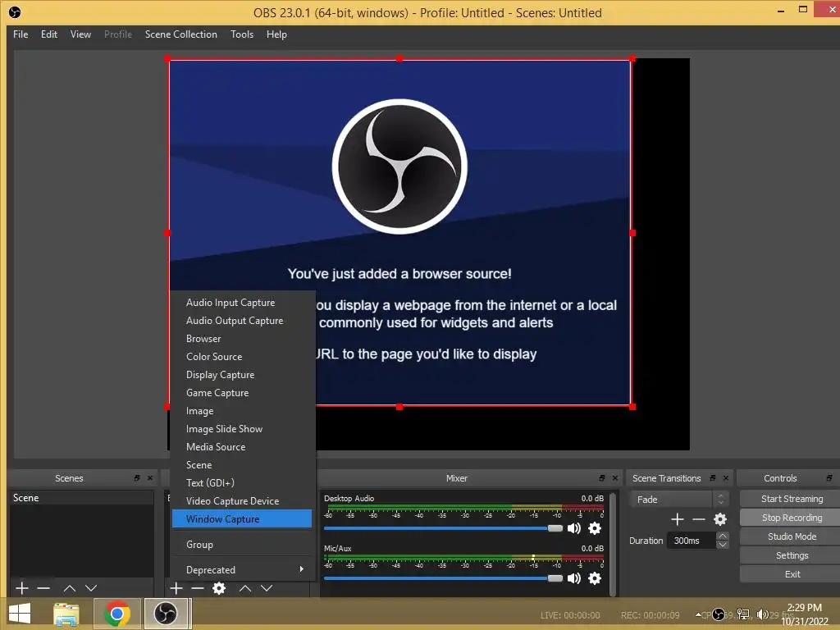Screen dimensions: 840x630
Task: Decrease the transition duration with the down arrow
Action: coord(722,545)
